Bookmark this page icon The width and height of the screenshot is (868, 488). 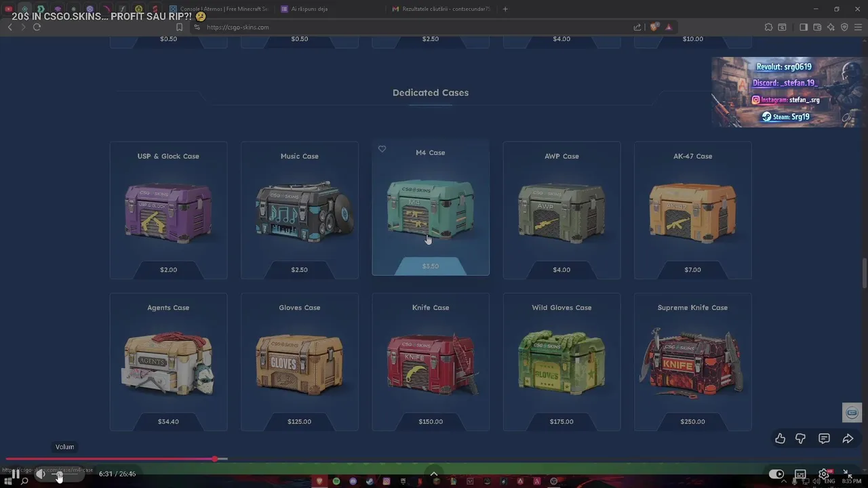(x=180, y=27)
